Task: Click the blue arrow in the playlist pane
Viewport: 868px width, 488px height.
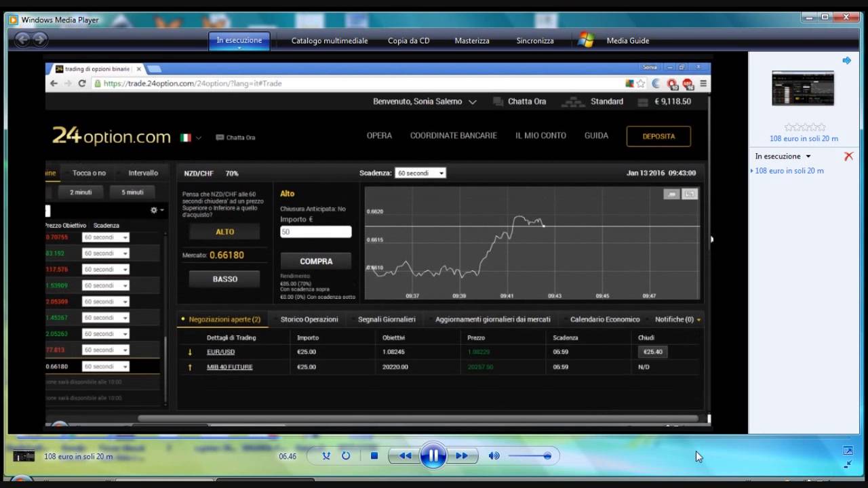Action: pos(846,60)
